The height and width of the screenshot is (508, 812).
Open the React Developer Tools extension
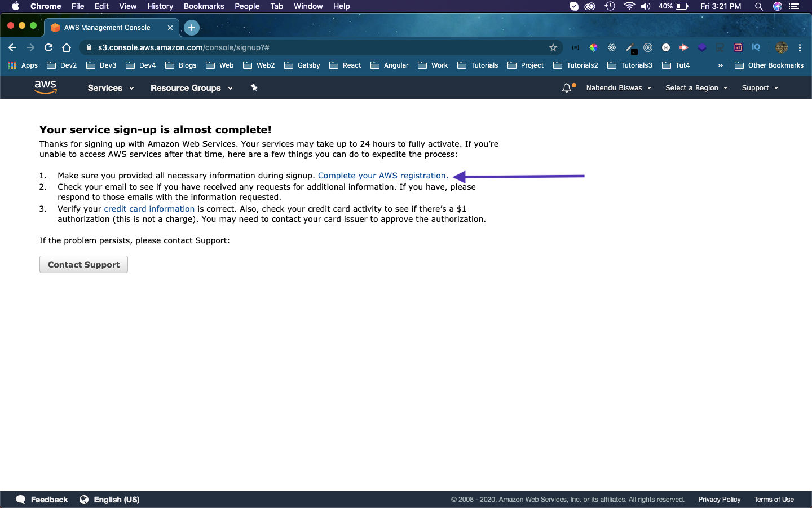click(612, 47)
